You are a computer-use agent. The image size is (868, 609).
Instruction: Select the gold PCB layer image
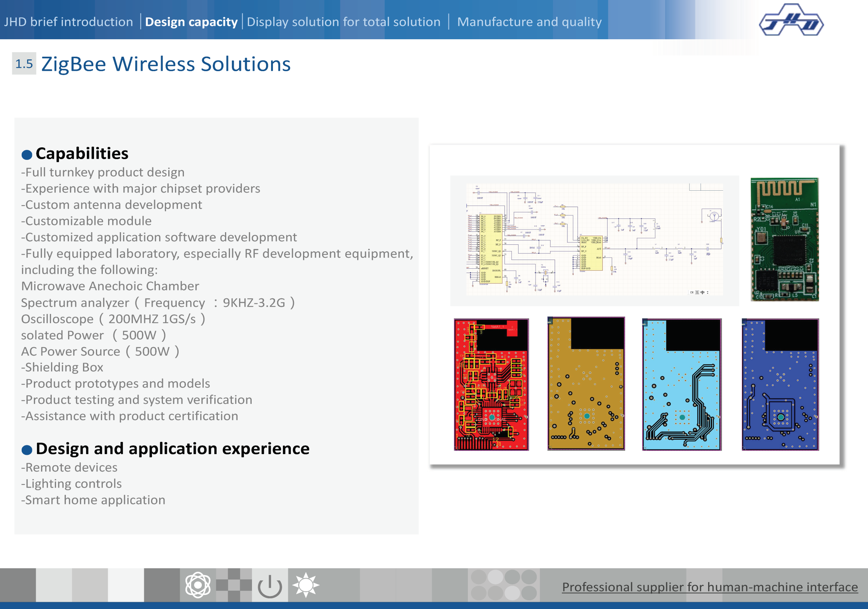pos(586,384)
